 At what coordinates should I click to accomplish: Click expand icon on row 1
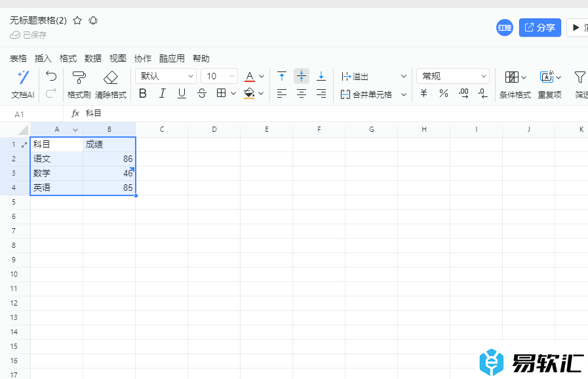click(24, 144)
